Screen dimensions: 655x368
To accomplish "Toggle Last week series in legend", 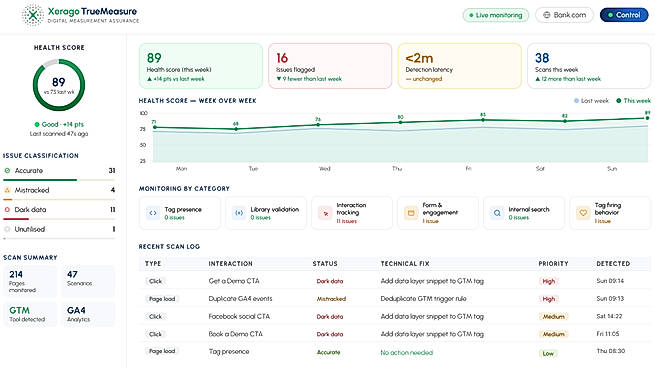I will click(x=592, y=101).
